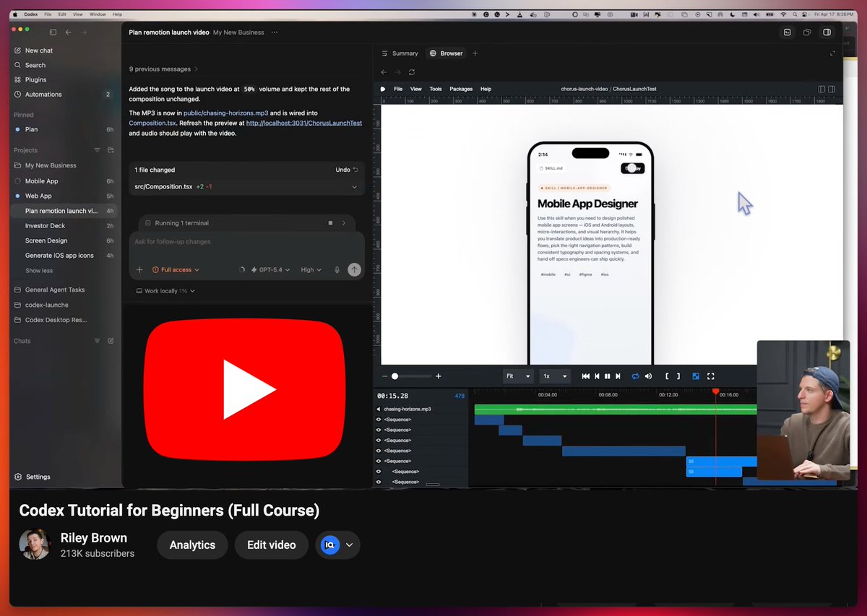Open Remotion Tools menu

[436, 89]
